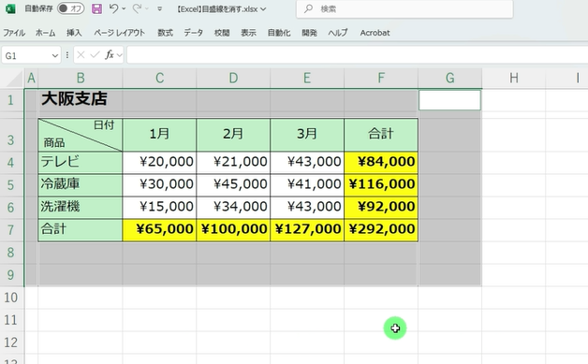Open the ヘルプ ribbon tab
The image size is (588, 364).
338,33
